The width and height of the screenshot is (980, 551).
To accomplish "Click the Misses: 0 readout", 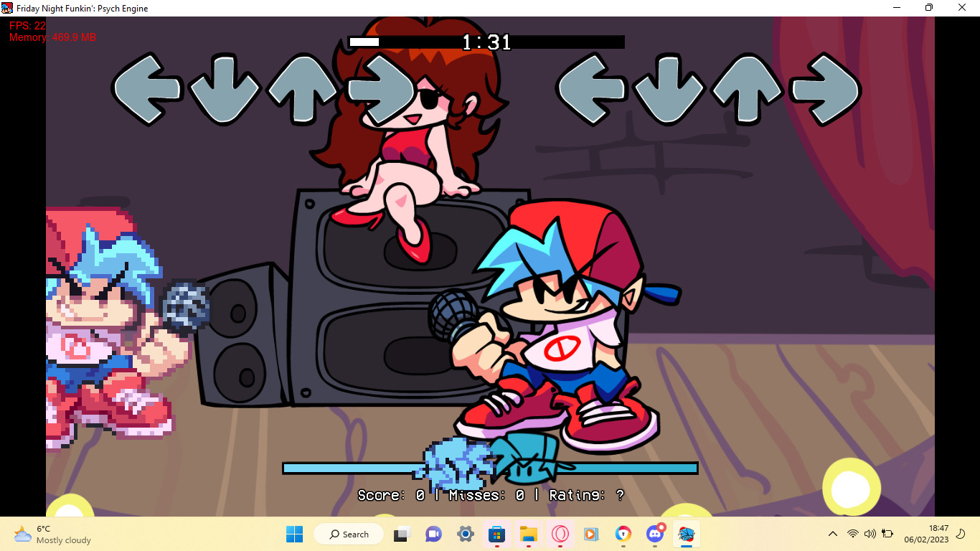I will [487, 495].
